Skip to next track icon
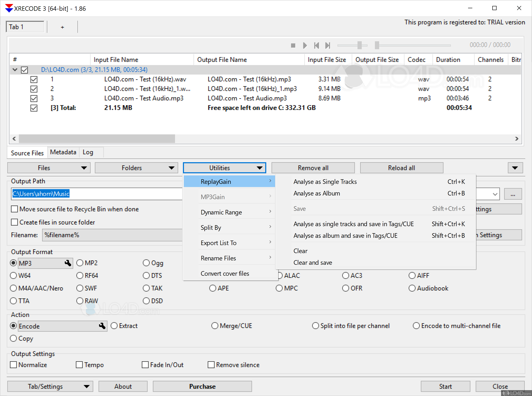The width and height of the screenshot is (532, 396). tap(328, 45)
